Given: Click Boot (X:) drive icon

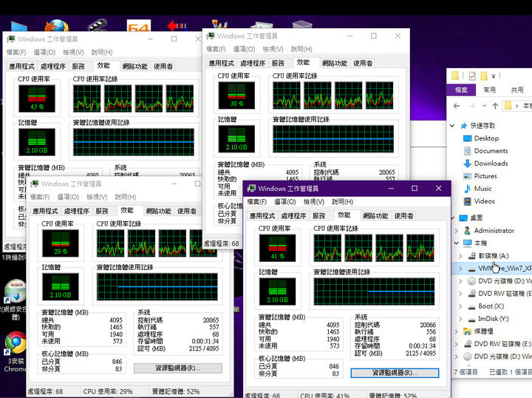Looking at the screenshot, I should pyautogui.click(x=471, y=306).
